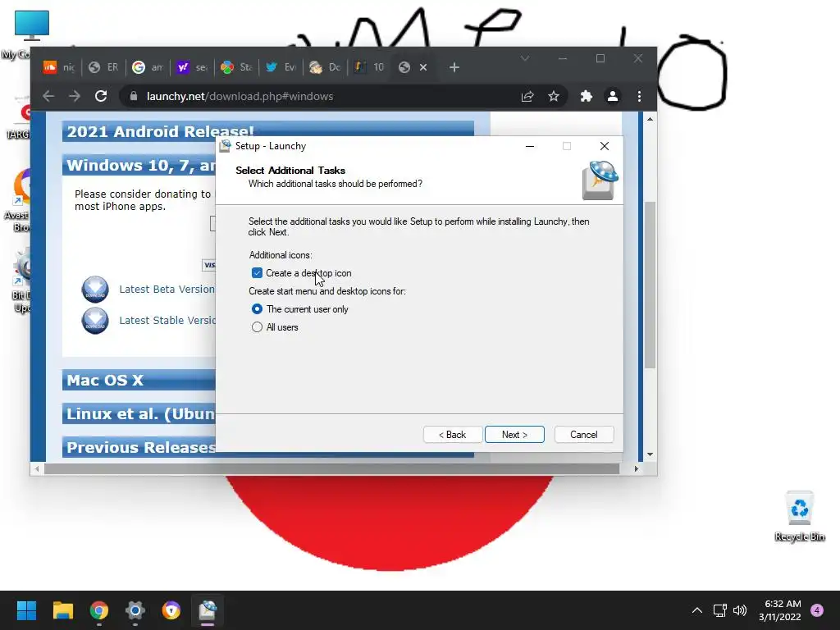Select the Recycle Bin desktop icon

coord(800,516)
